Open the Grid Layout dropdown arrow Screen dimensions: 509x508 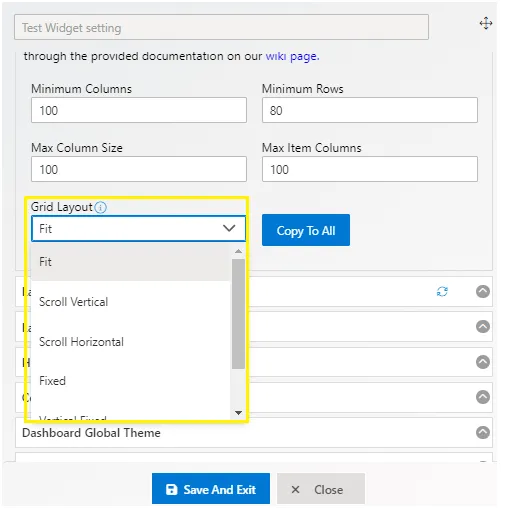click(229, 228)
